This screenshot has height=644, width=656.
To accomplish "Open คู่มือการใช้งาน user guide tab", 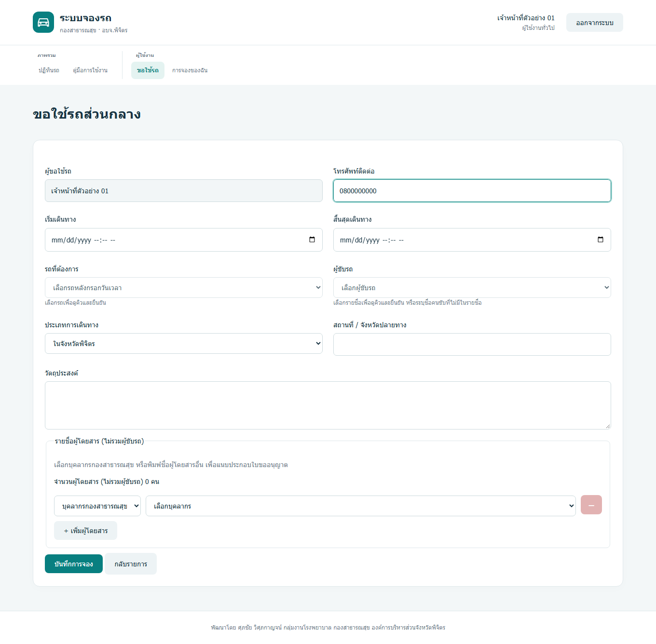I will [x=90, y=70].
